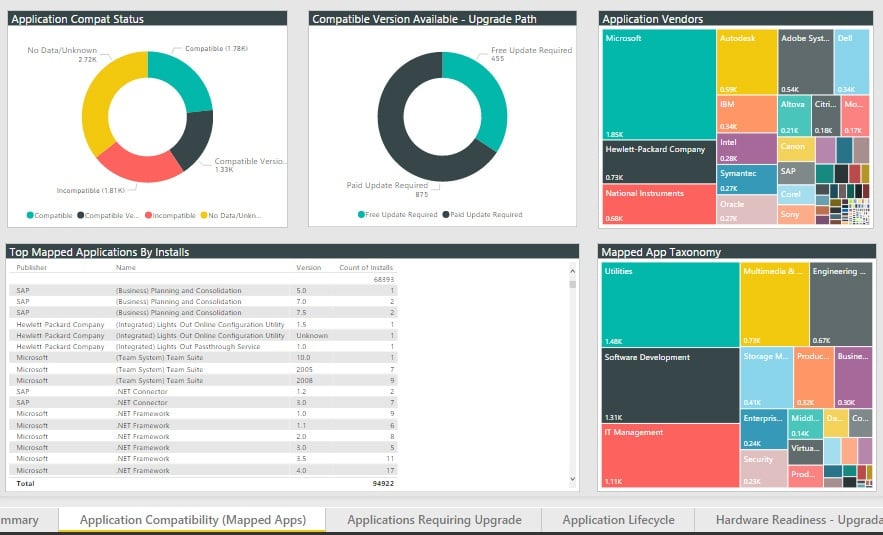The height and width of the screenshot is (535, 883).
Task: Select dark Compatible Version donut segment
Action: pos(194,138)
